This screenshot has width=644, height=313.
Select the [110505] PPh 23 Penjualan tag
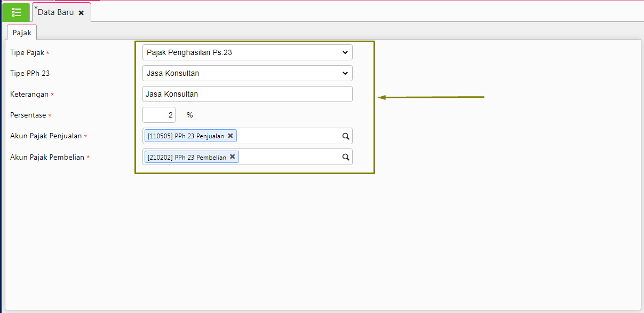coord(186,136)
